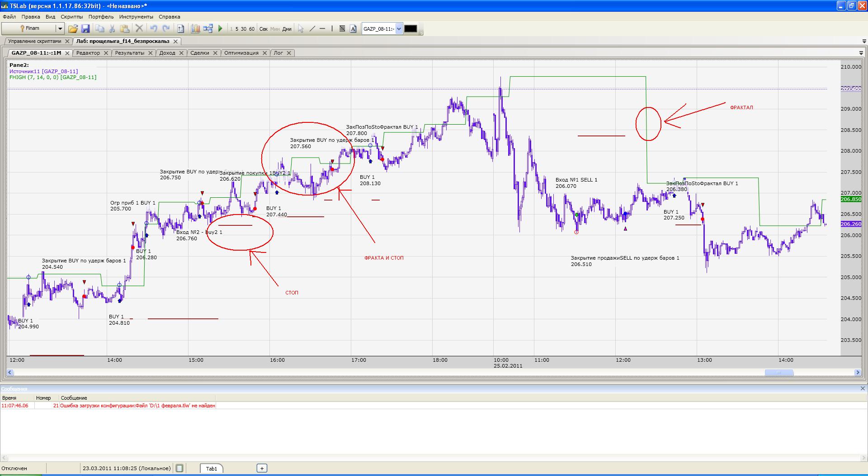Open the Инструменты menu
Image resolution: width=868 pixels, height=476 pixels.
point(136,17)
